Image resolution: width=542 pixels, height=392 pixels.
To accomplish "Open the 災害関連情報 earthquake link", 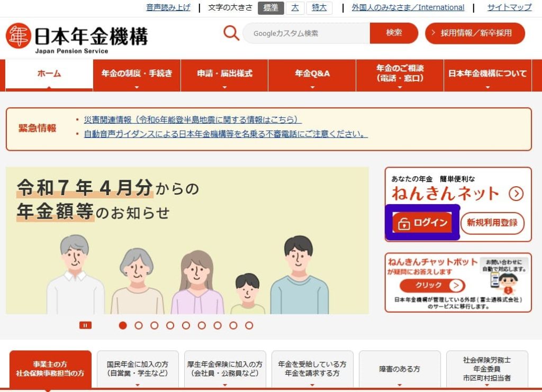I will (192, 120).
